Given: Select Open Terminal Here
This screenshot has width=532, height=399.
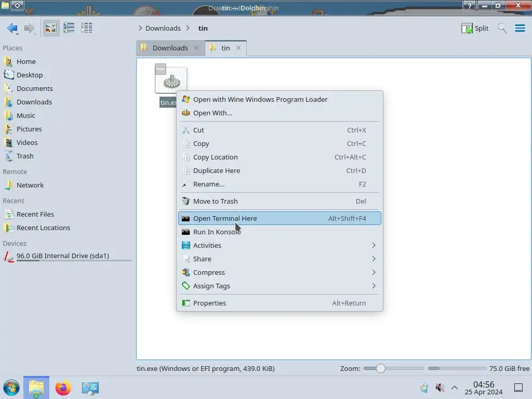Looking at the screenshot, I should tap(280, 219).
